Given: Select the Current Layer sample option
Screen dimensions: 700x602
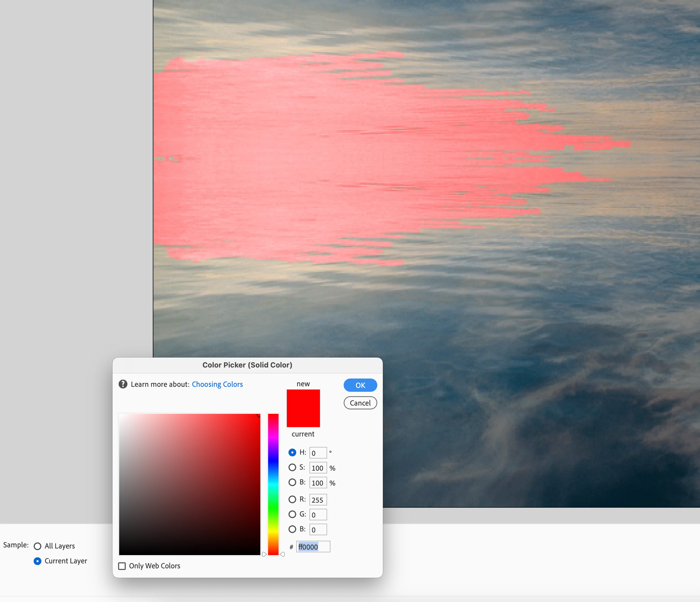Looking at the screenshot, I should [x=38, y=561].
